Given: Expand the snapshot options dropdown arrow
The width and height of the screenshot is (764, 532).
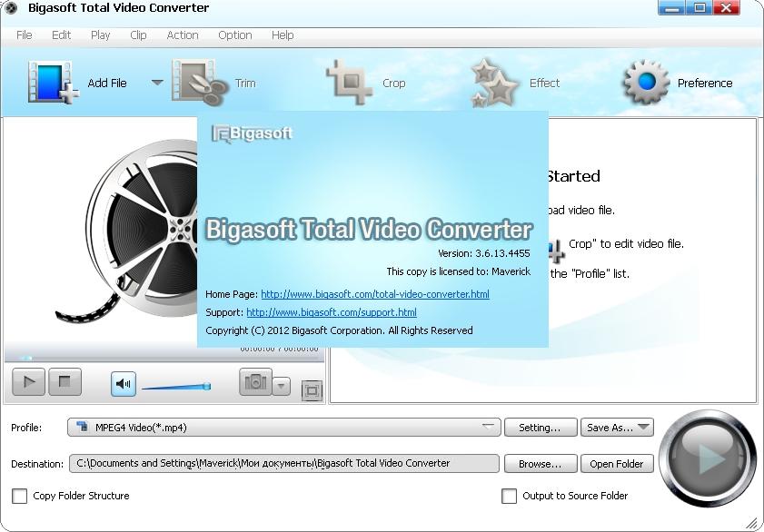Looking at the screenshot, I should click(x=281, y=387).
